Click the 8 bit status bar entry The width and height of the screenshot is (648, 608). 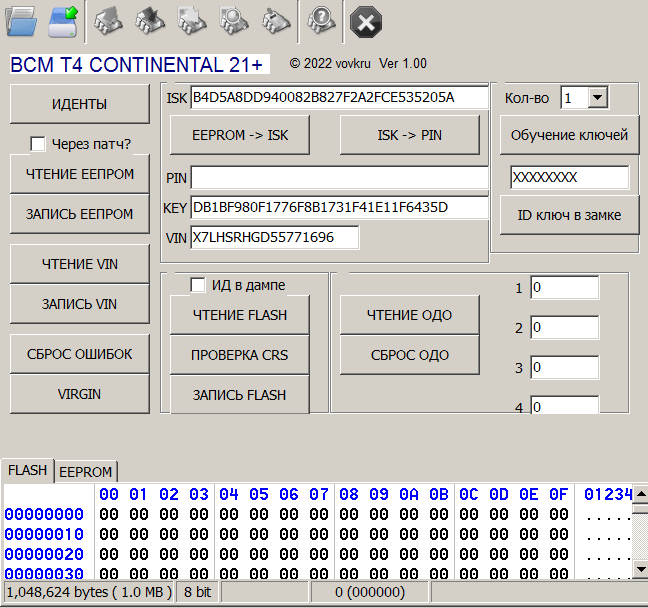tap(198, 592)
